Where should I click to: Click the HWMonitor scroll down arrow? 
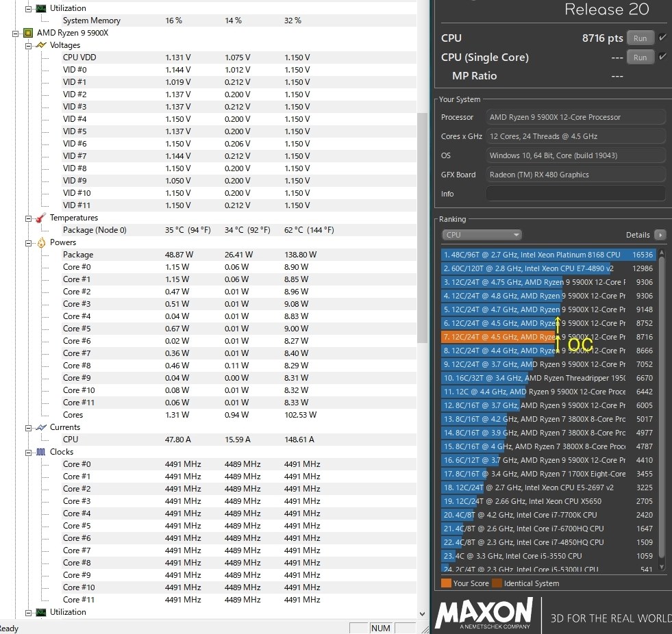click(422, 613)
